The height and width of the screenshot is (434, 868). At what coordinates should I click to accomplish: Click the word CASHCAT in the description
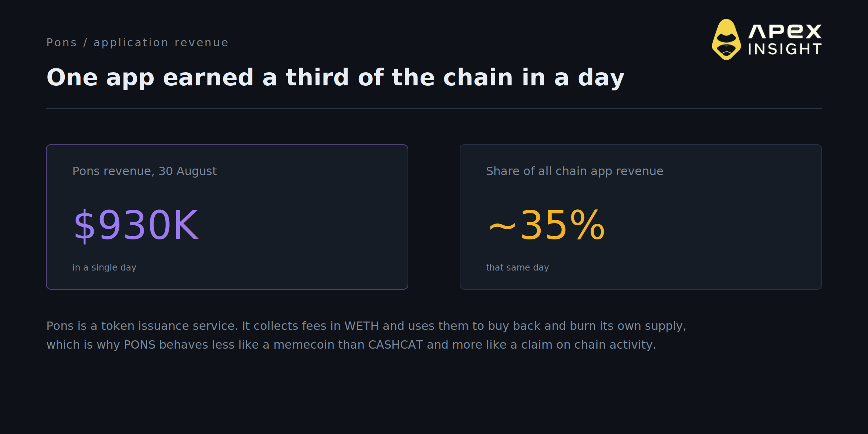395,345
